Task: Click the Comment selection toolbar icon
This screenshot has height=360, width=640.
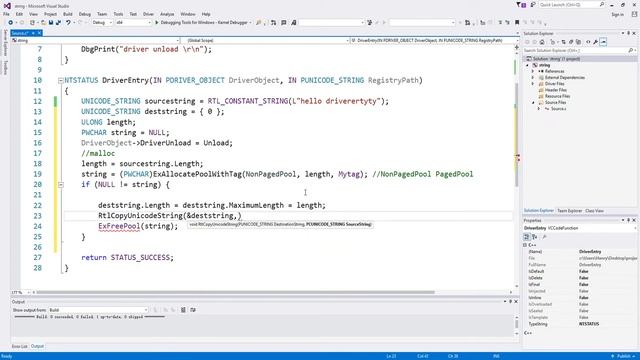Action: tap(500, 22)
